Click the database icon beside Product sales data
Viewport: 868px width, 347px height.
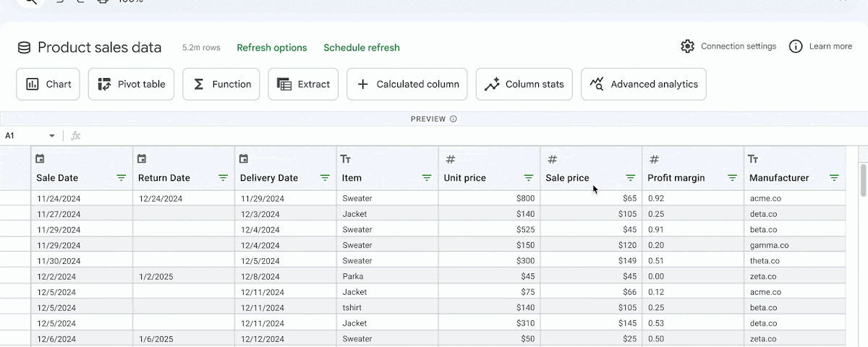pyautogui.click(x=24, y=48)
